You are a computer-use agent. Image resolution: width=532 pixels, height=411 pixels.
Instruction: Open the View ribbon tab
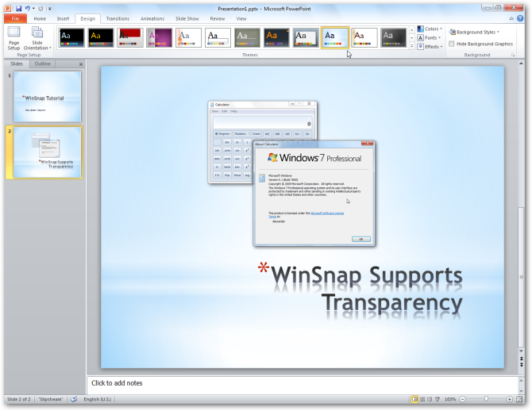tap(241, 19)
